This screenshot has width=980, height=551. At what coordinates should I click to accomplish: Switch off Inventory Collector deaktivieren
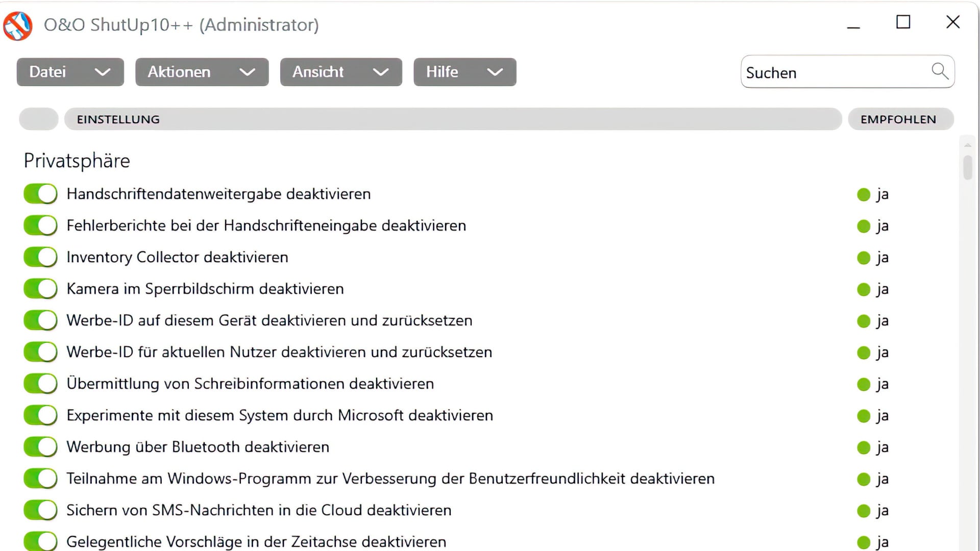[x=40, y=257]
